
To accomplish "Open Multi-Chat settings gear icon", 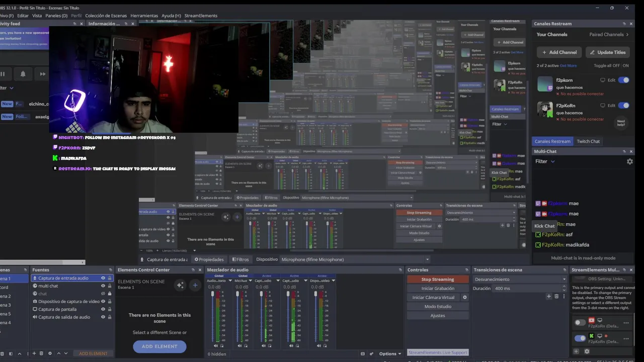I will 629,161.
